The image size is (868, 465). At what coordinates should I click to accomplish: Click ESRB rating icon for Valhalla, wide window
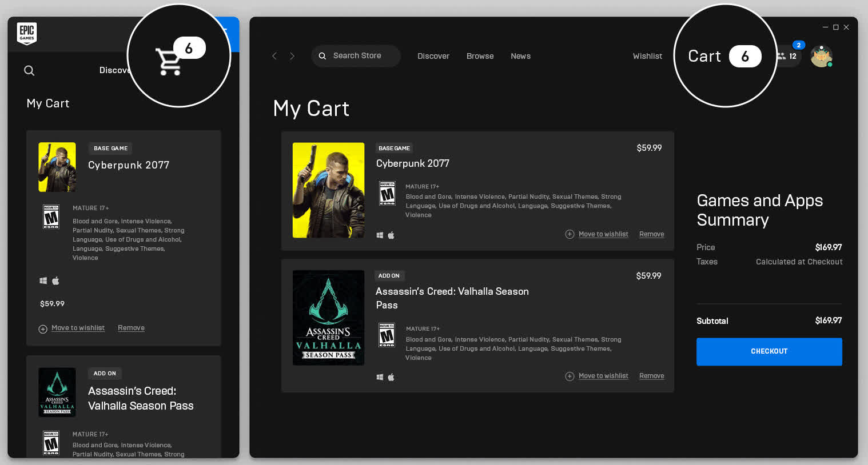[387, 335]
